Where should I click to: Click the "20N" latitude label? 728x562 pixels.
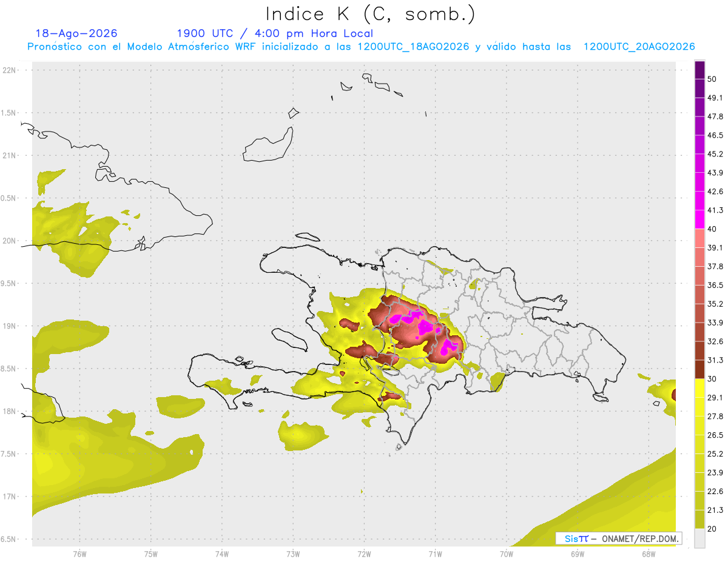coord(10,241)
